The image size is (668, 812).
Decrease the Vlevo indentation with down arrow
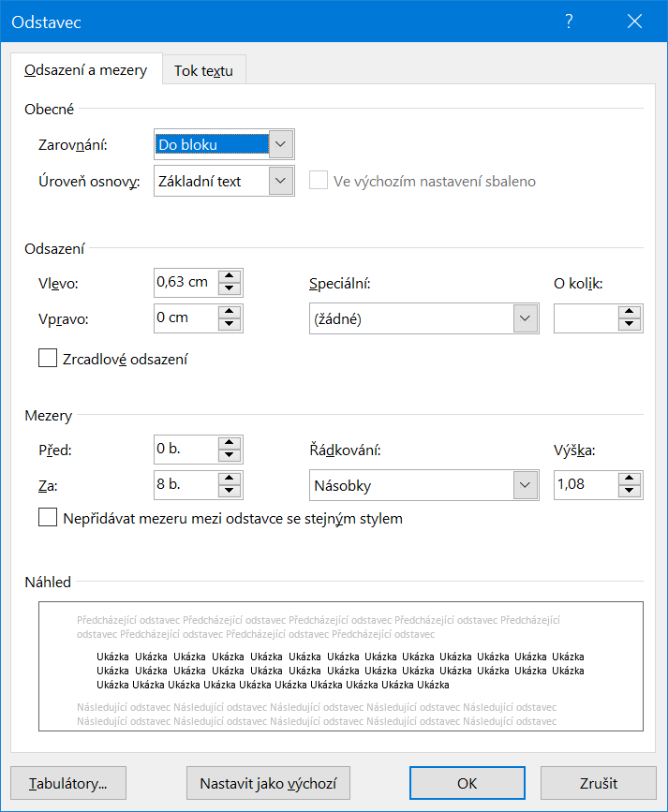(x=230, y=288)
